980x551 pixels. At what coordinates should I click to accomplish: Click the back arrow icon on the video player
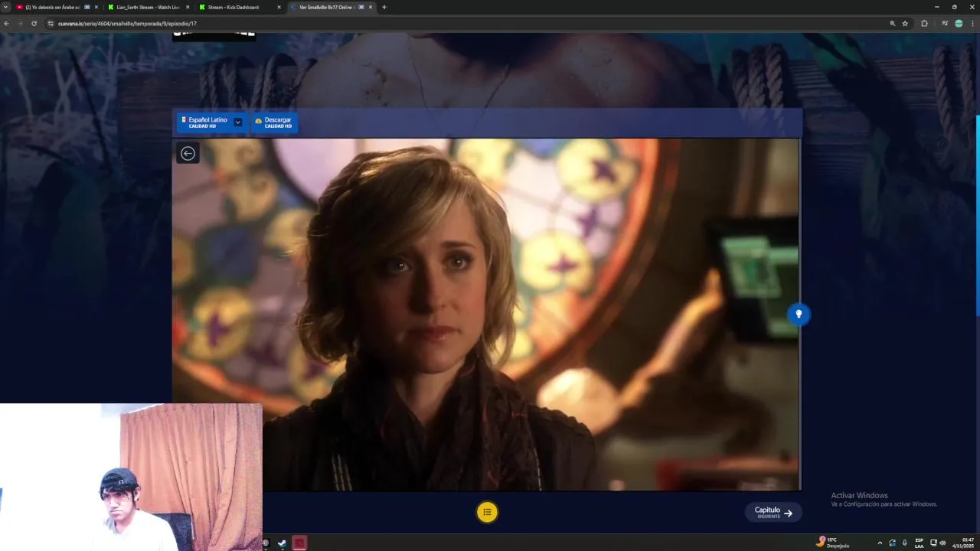[188, 153]
